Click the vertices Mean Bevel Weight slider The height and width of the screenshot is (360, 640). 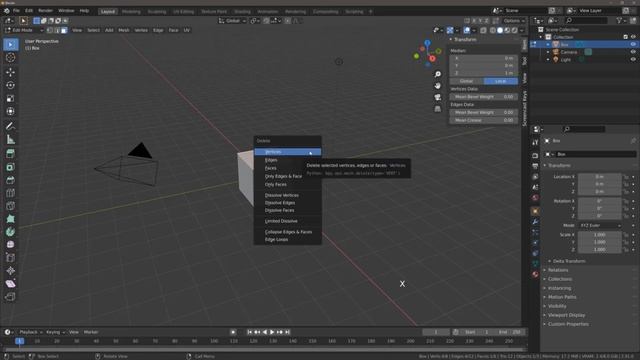(x=484, y=97)
